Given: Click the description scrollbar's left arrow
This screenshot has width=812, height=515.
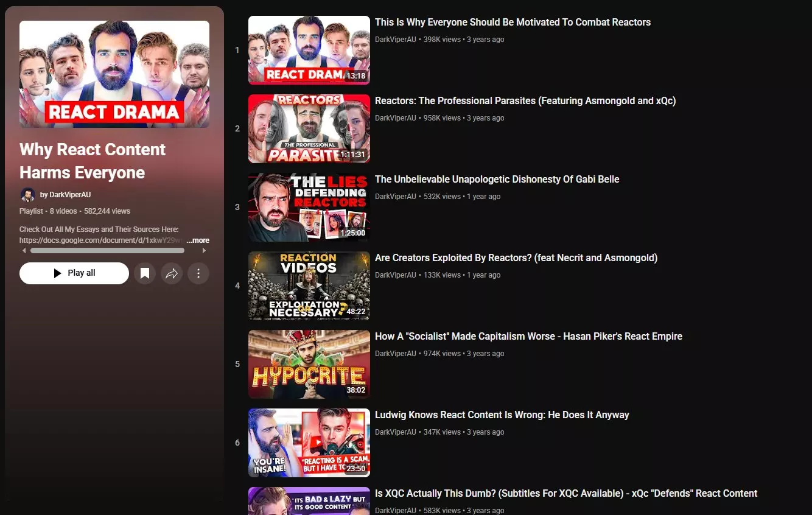Looking at the screenshot, I should click(x=24, y=250).
